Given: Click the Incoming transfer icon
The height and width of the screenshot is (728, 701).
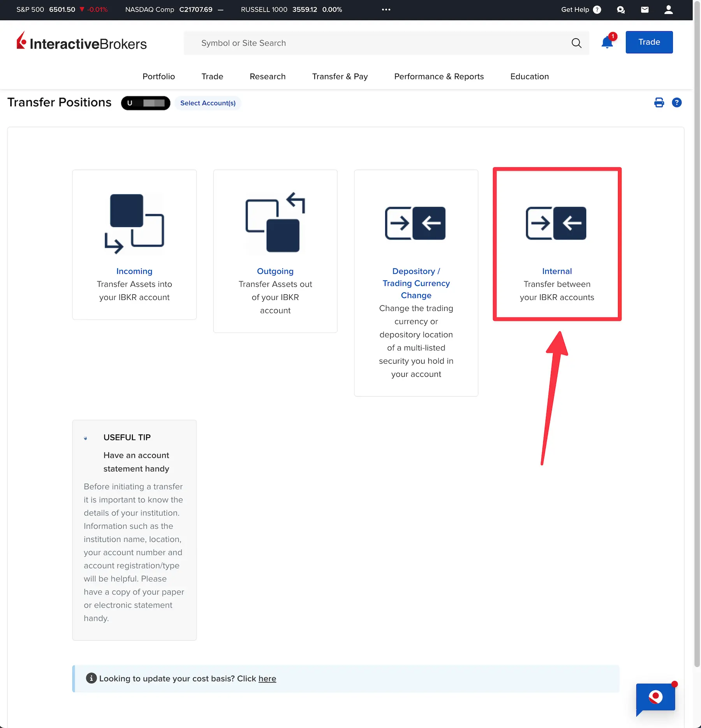Looking at the screenshot, I should click(134, 224).
